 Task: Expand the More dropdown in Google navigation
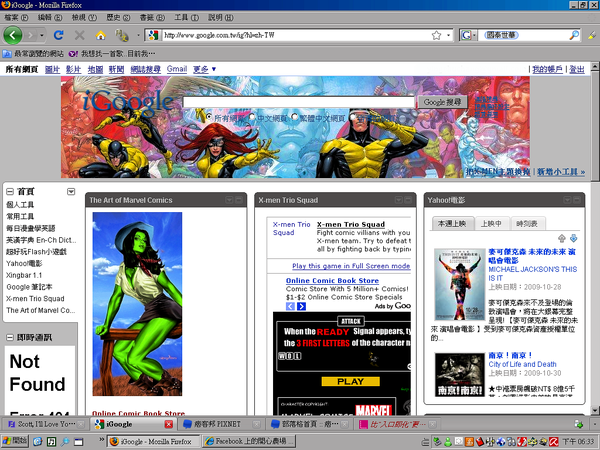coord(204,69)
